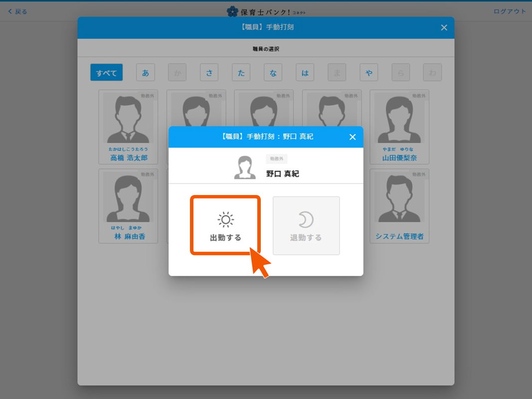Select staff card 高橋 浩太郎

coord(128,127)
